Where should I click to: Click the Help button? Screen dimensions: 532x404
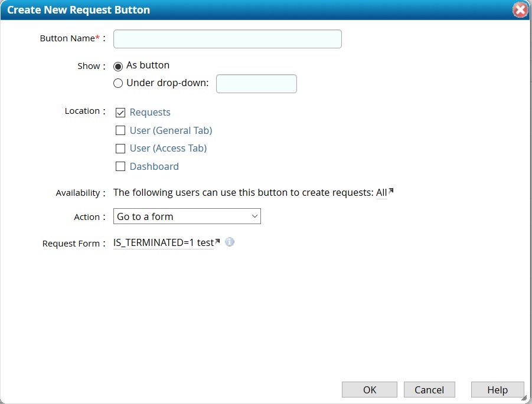(x=497, y=389)
